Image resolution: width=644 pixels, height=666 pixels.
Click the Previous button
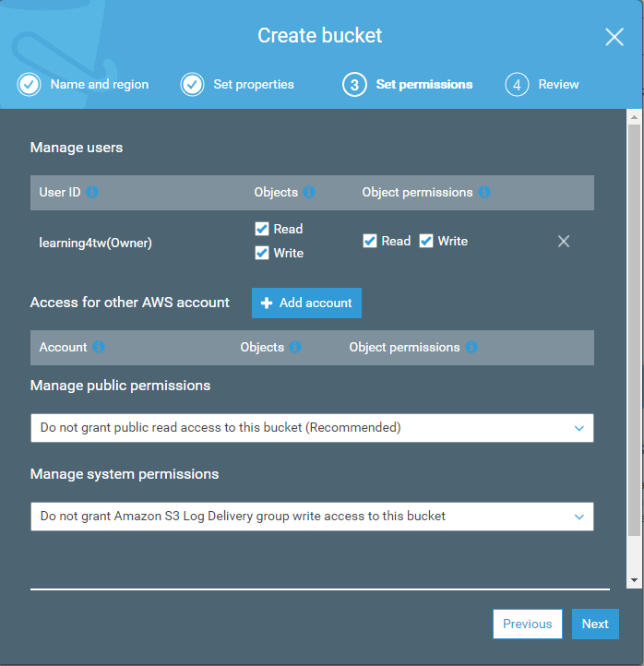[x=527, y=624]
